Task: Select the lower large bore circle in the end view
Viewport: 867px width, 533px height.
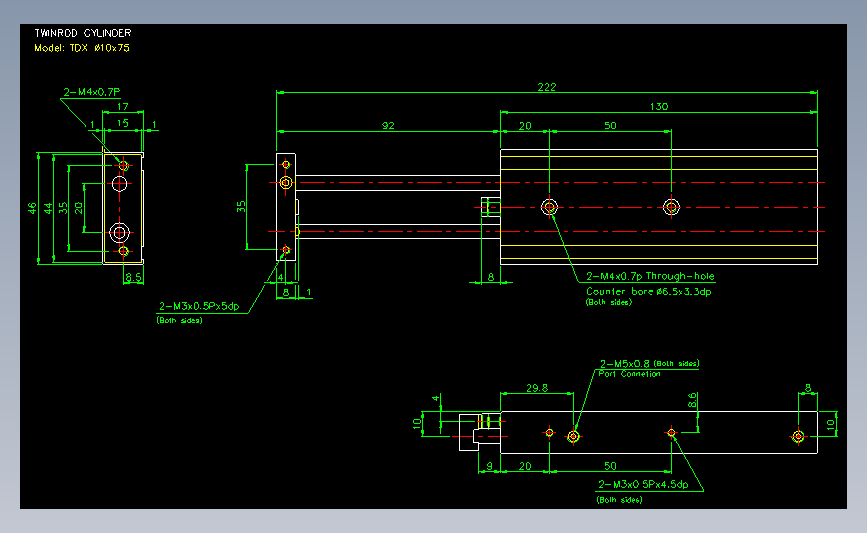Action: tap(119, 233)
